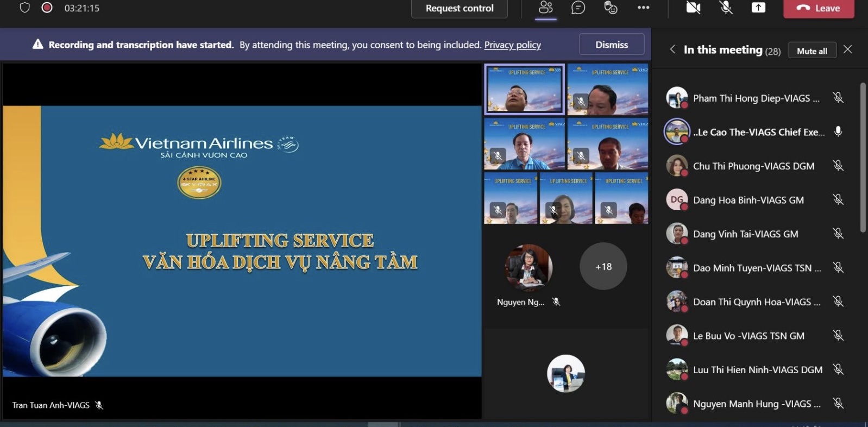Viewport: 868px width, 427px height.
Task: Select Dang Vinh Tai avatar
Action: [677, 234]
